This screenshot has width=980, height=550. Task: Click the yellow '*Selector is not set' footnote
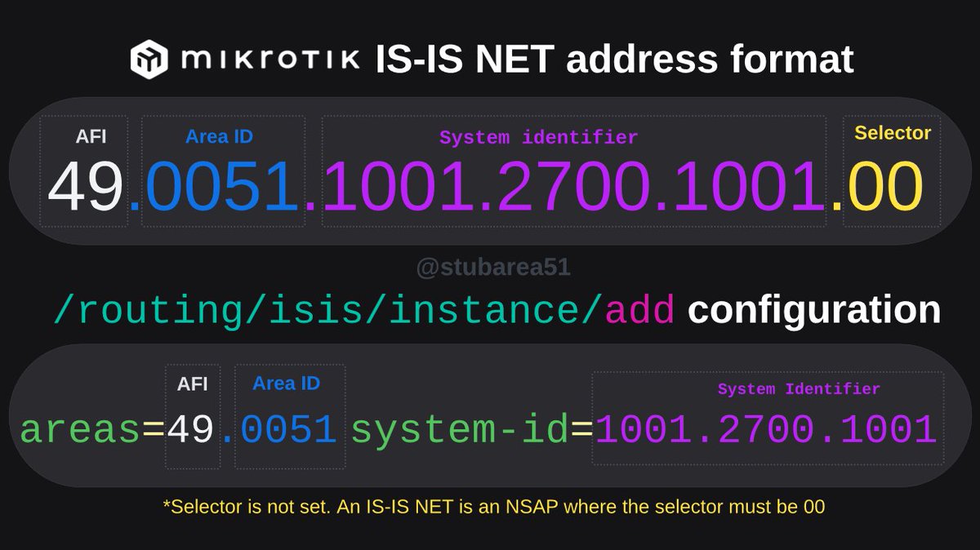click(494, 507)
